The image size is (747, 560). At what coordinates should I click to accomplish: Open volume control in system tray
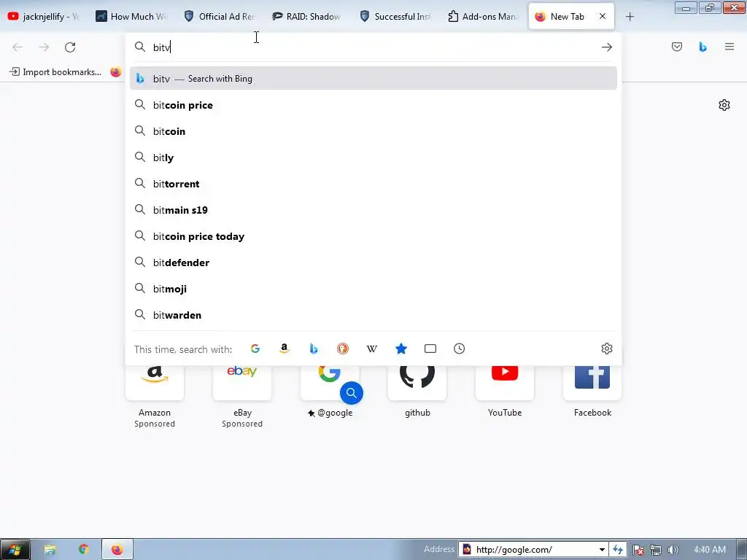point(673,550)
